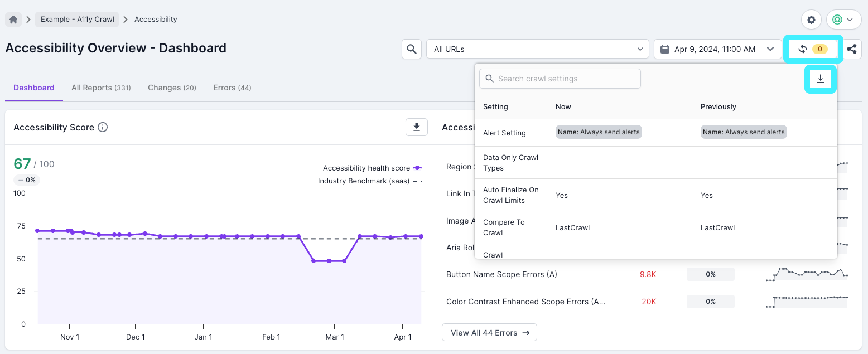The height and width of the screenshot is (354, 868).
Task: Open the dashboard settings gear
Action: tap(811, 19)
